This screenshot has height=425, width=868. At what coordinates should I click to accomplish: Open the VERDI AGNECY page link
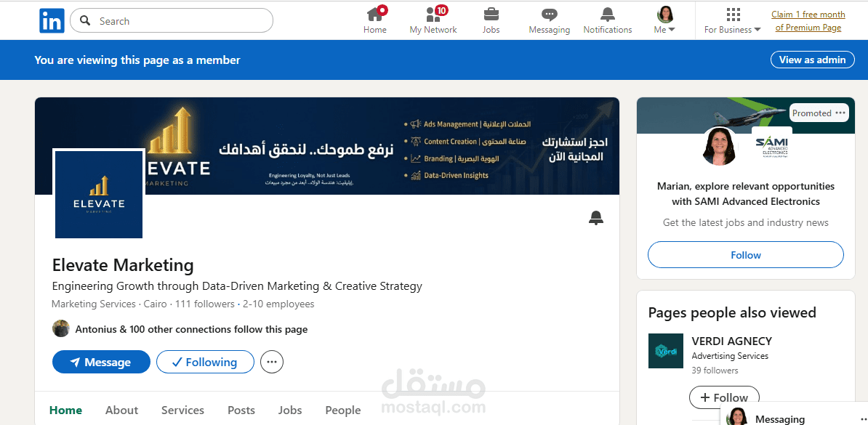pos(732,341)
